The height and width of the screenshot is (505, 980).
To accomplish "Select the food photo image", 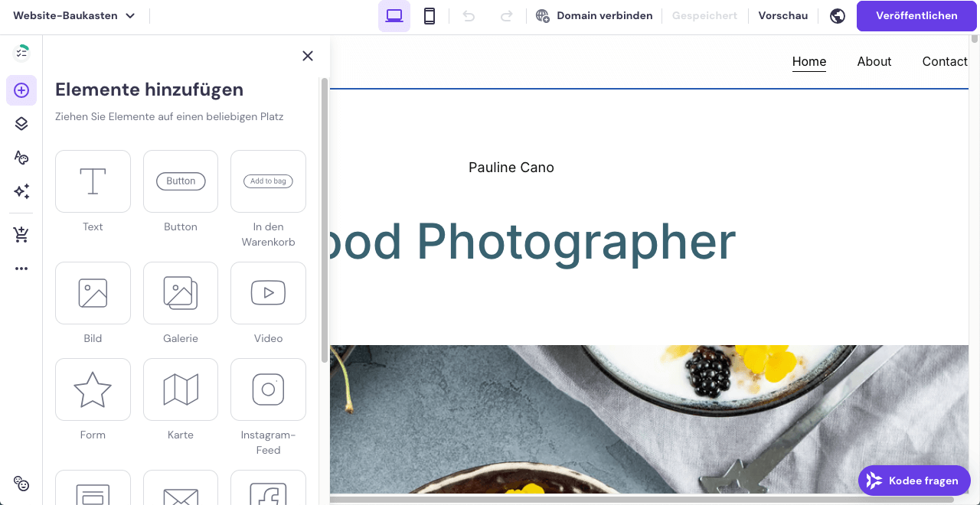I will [649, 419].
